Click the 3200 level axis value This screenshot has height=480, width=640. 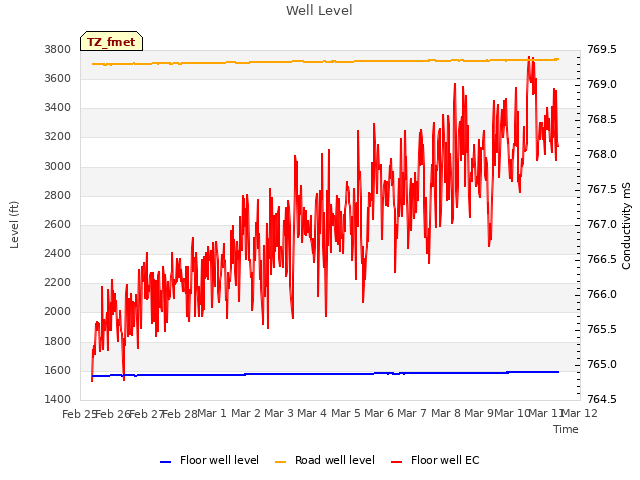pyautogui.click(x=58, y=137)
